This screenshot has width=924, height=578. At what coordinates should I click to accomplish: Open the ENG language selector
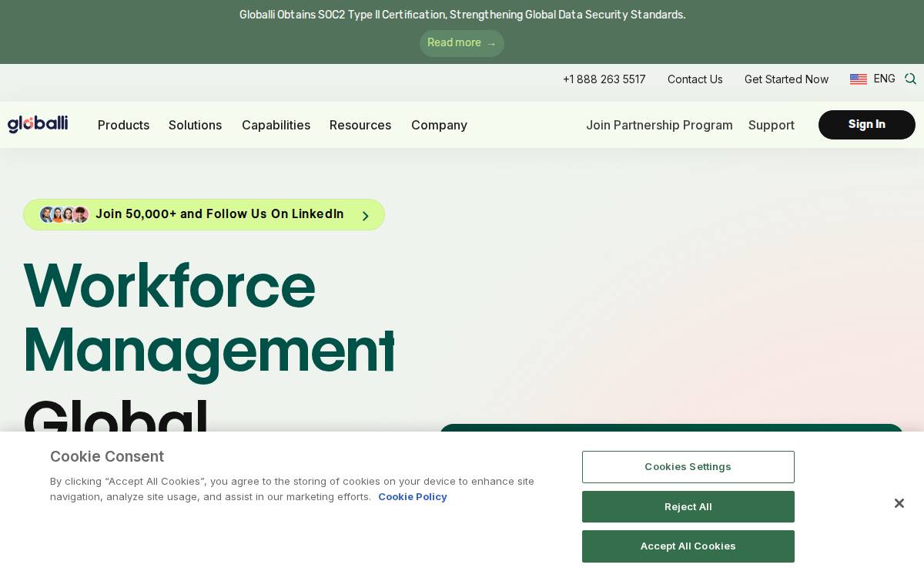click(884, 79)
